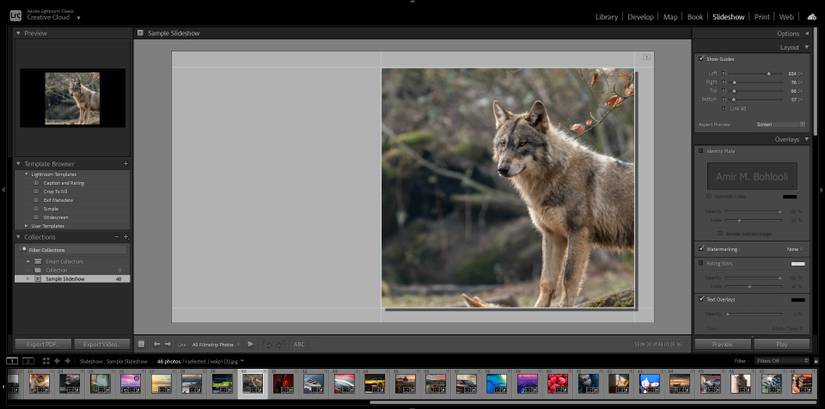Screen dimensions: 825x409
Task: Open the cloud sync status icon
Action: [x=811, y=17]
